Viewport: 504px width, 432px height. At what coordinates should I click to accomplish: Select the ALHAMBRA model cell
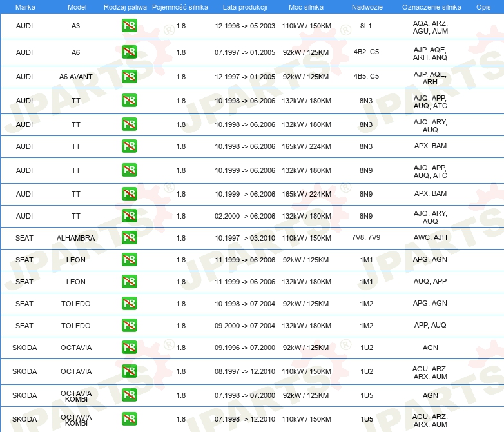[75, 238]
